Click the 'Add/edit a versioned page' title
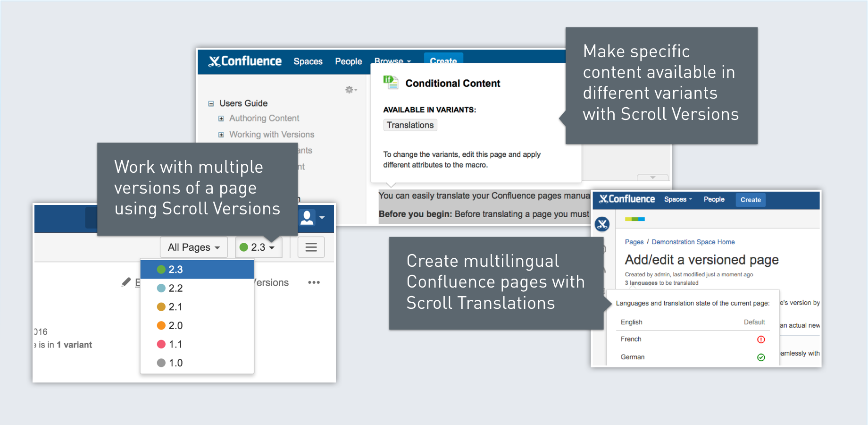This screenshot has width=868, height=425. click(x=701, y=260)
